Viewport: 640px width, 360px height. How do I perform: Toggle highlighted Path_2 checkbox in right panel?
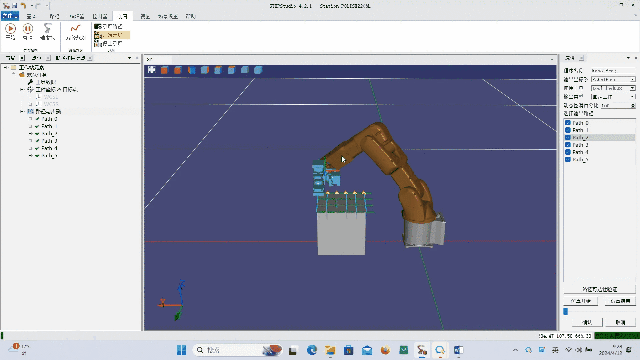coord(568,138)
